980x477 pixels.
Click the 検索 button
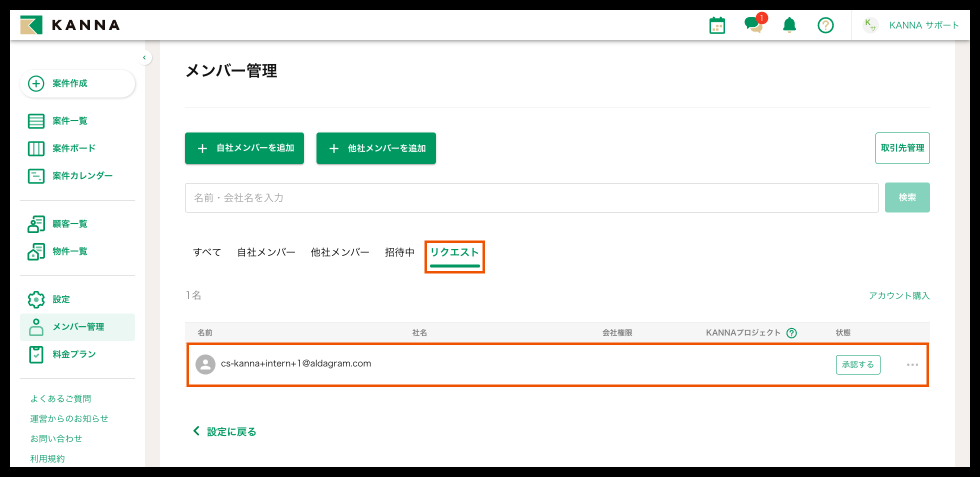[907, 197]
